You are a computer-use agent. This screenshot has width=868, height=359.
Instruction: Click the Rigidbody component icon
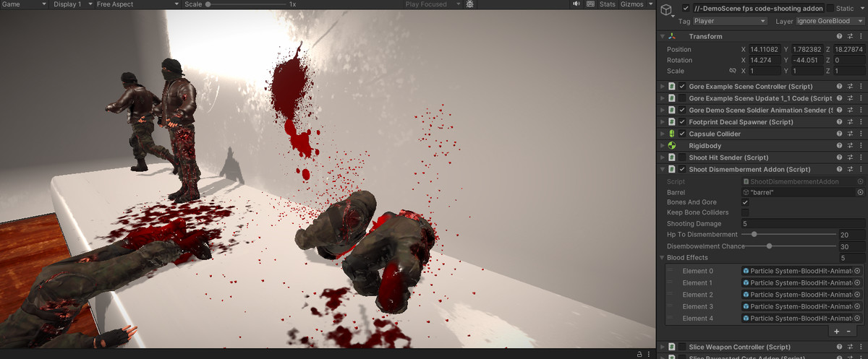tap(672, 146)
